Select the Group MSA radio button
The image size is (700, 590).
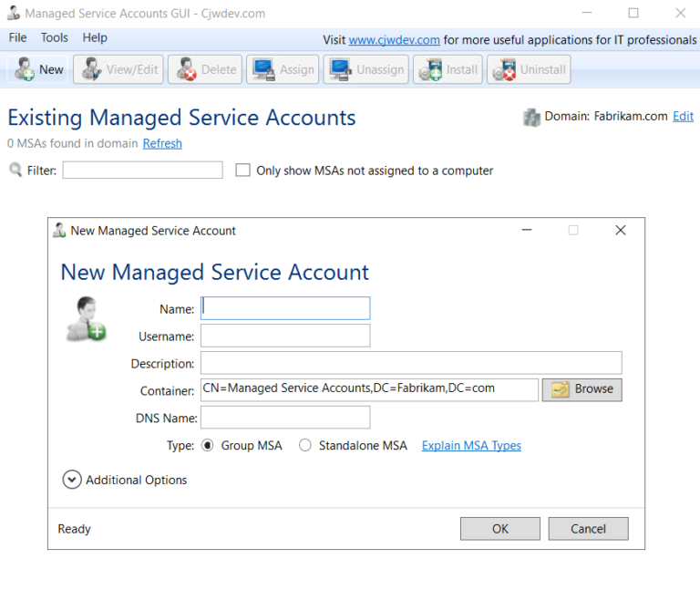207,445
